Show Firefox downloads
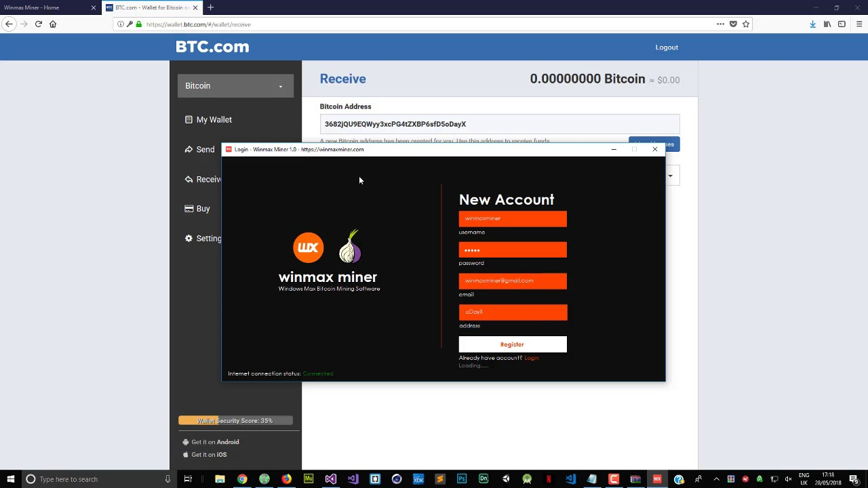 point(812,24)
